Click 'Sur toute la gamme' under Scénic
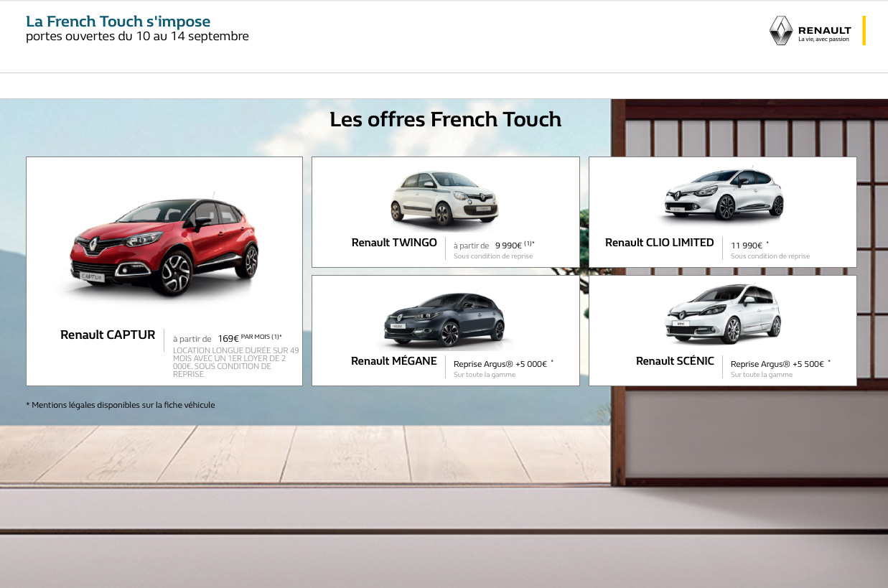The width and height of the screenshot is (888, 588). (762, 375)
